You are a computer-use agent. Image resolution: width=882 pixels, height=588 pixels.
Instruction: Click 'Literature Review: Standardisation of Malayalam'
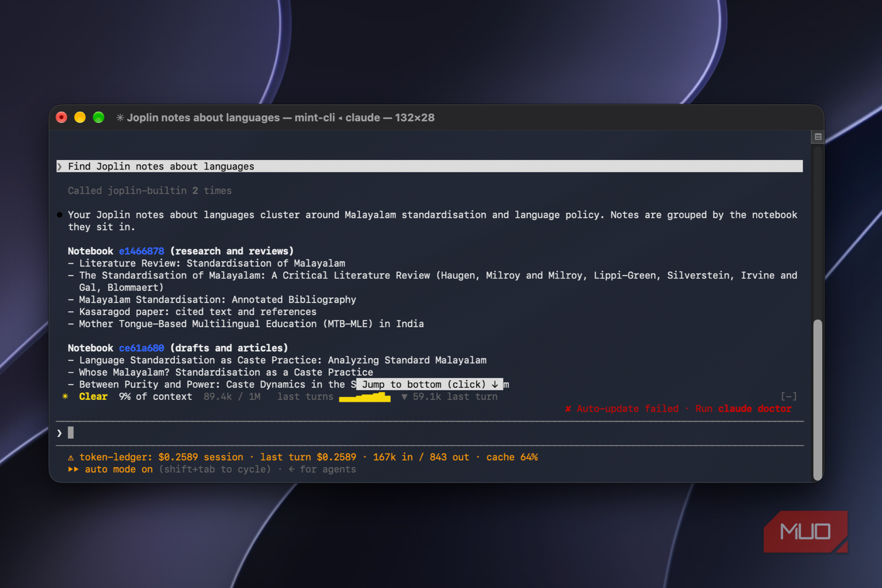pos(212,263)
